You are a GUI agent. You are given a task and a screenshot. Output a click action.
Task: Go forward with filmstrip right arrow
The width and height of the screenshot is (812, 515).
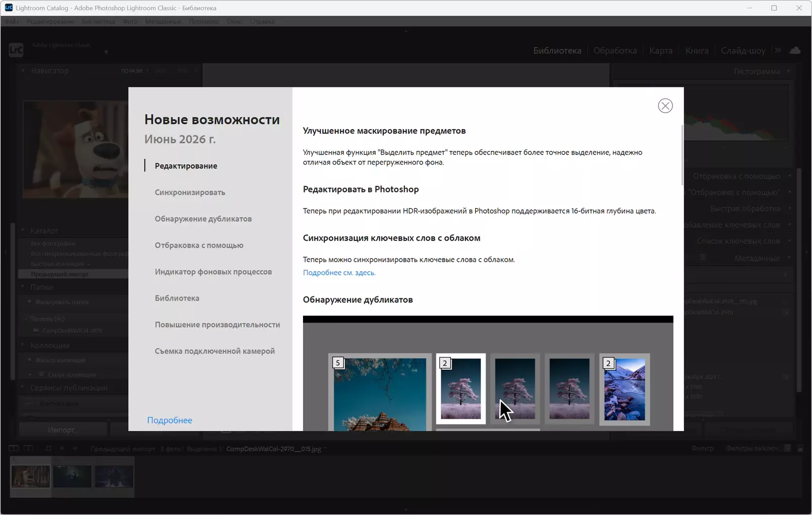pos(75,448)
